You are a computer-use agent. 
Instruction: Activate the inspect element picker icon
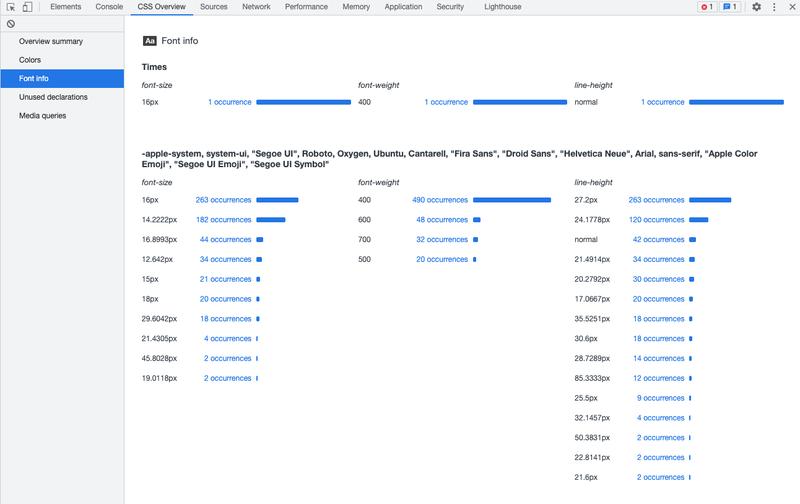[10, 7]
